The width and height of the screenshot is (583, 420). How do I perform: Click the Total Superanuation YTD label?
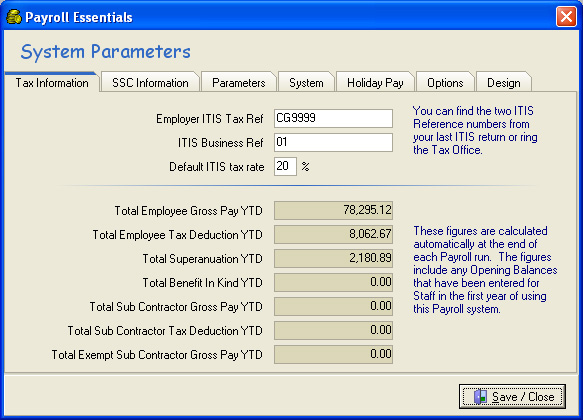(x=202, y=259)
